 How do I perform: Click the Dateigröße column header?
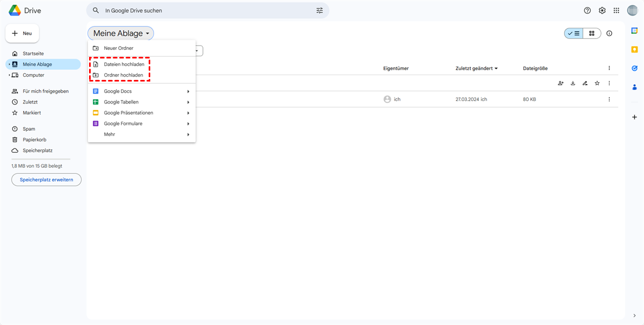[x=535, y=68]
